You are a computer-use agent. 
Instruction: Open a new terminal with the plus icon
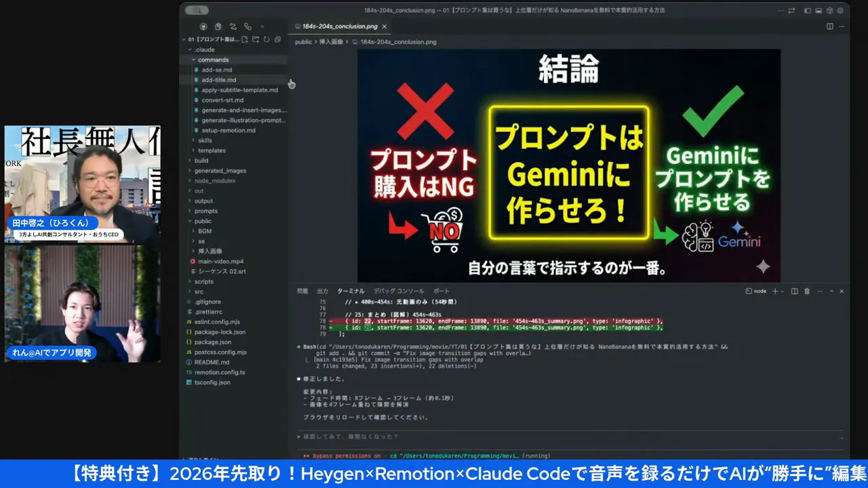point(775,291)
